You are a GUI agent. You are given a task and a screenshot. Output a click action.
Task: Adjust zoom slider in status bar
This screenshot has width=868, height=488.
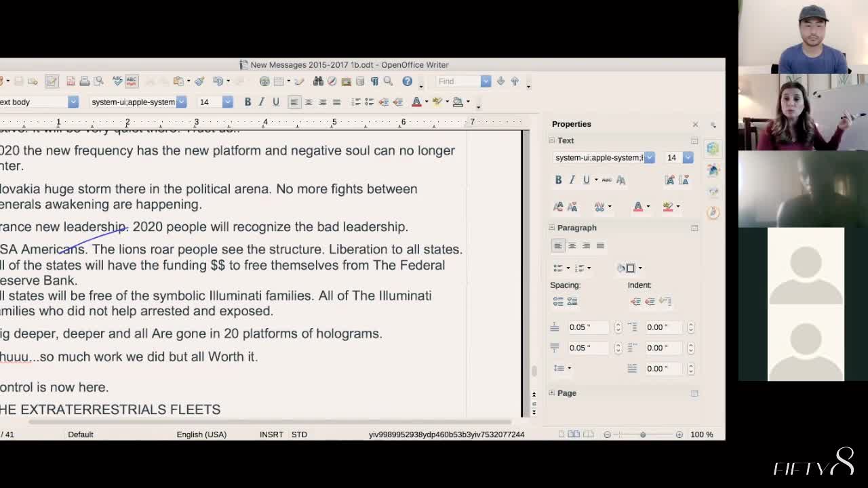point(643,434)
